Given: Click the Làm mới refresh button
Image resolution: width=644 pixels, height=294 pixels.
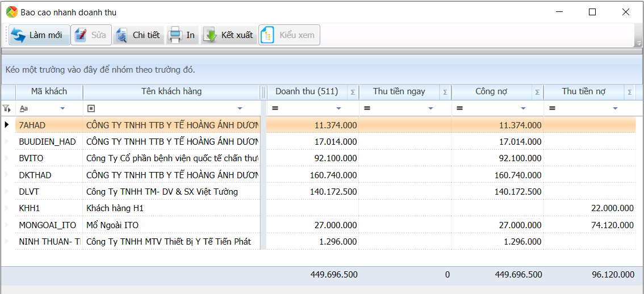Looking at the screenshot, I should coord(39,35).
